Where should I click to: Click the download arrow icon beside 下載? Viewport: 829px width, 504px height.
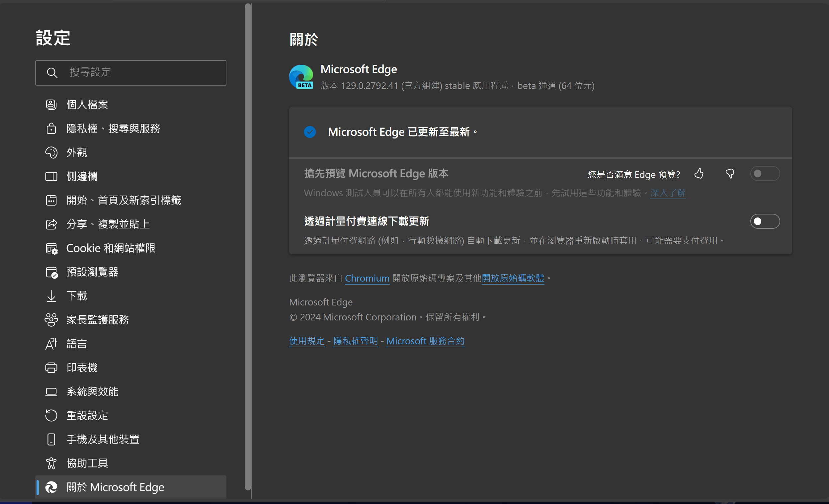point(51,296)
